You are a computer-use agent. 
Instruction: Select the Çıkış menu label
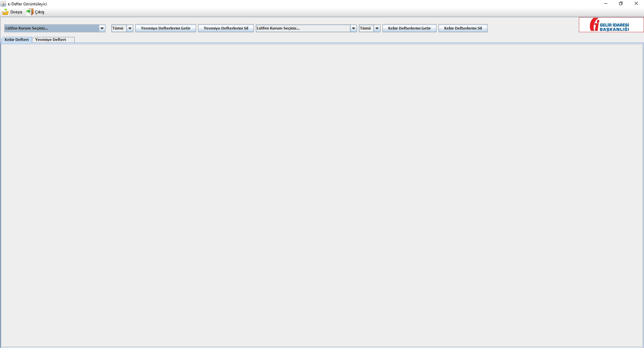coord(40,12)
